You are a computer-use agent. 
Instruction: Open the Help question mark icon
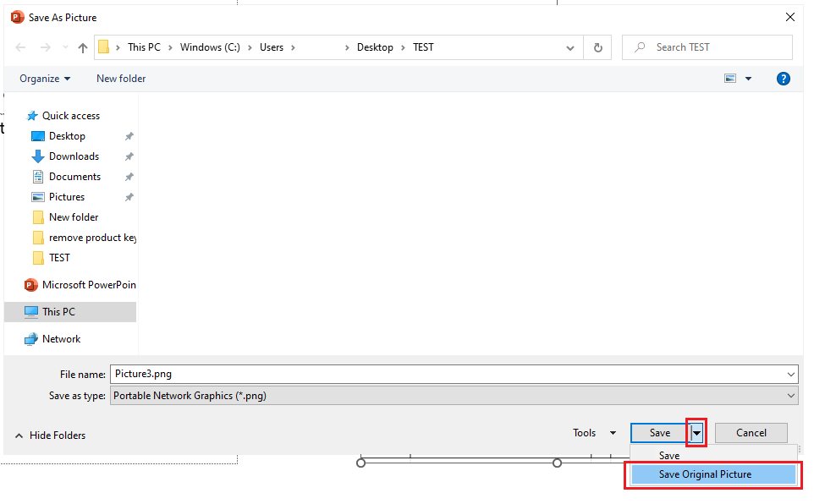point(783,78)
